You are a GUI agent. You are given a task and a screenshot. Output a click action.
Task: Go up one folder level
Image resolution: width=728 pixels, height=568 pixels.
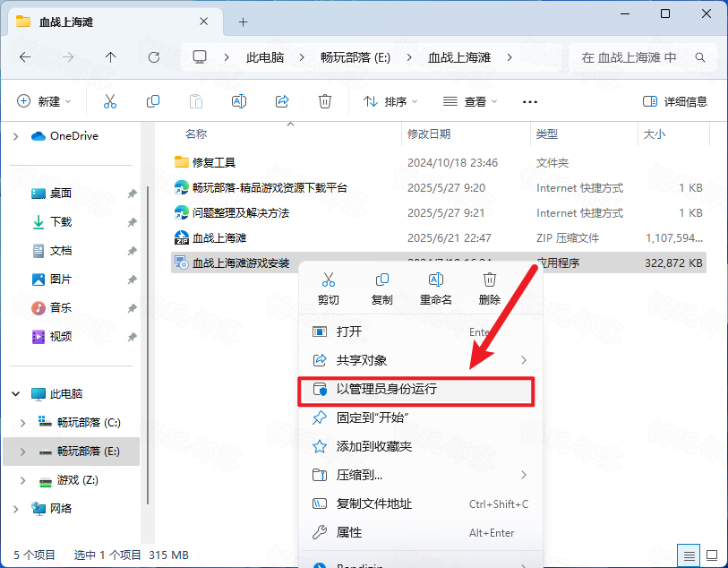click(110, 57)
